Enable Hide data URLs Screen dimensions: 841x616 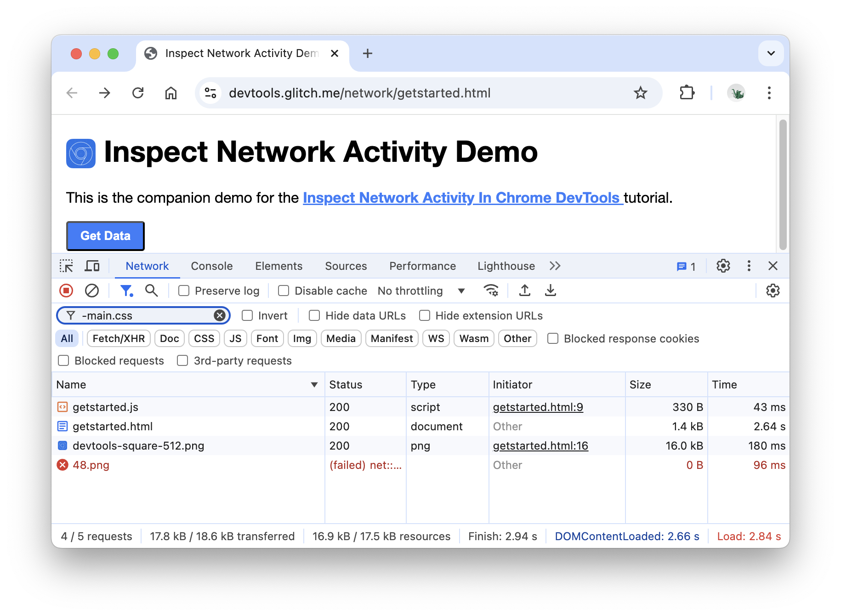pos(314,315)
